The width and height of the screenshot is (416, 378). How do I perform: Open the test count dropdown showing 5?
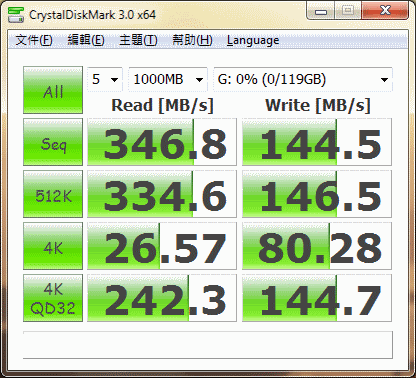pyautogui.click(x=105, y=79)
